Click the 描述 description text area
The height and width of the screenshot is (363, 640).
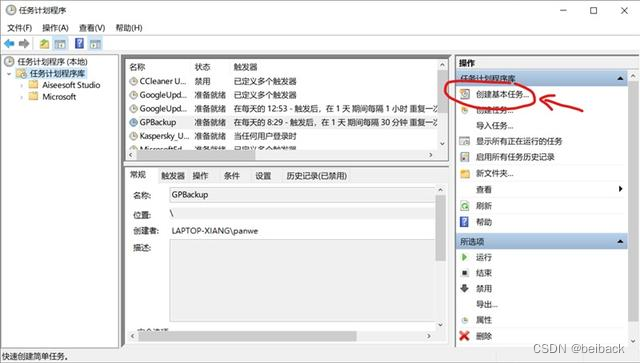[x=302, y=280]
